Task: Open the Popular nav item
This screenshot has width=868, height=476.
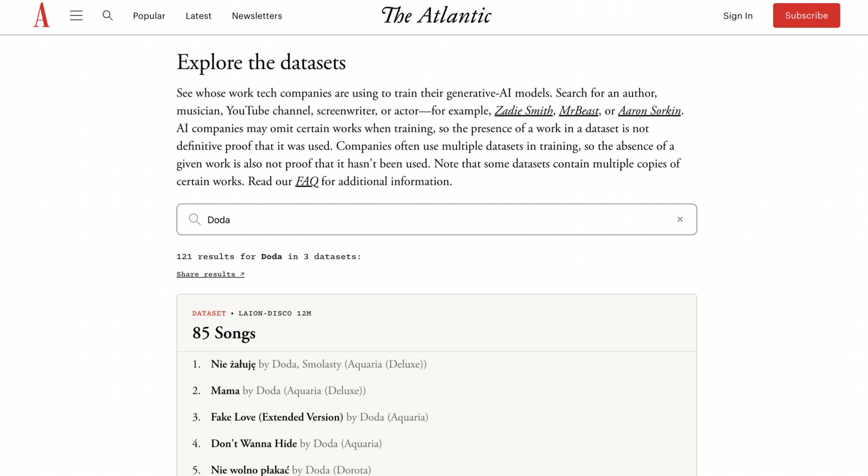Action: click(x=149, y=16)
